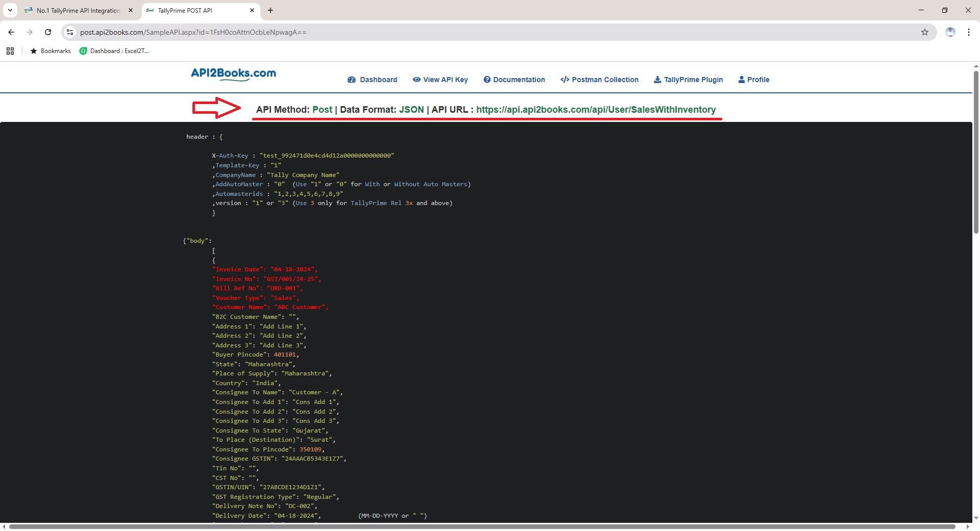The image size is (980, 531).
Task: Open Postman Collection link
Action: click(599, 80)
